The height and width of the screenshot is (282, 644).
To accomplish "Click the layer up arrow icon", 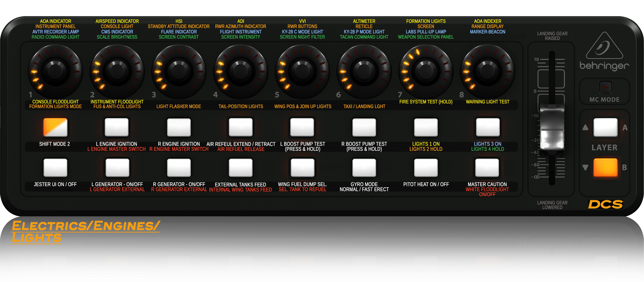I will coord(585,127).
